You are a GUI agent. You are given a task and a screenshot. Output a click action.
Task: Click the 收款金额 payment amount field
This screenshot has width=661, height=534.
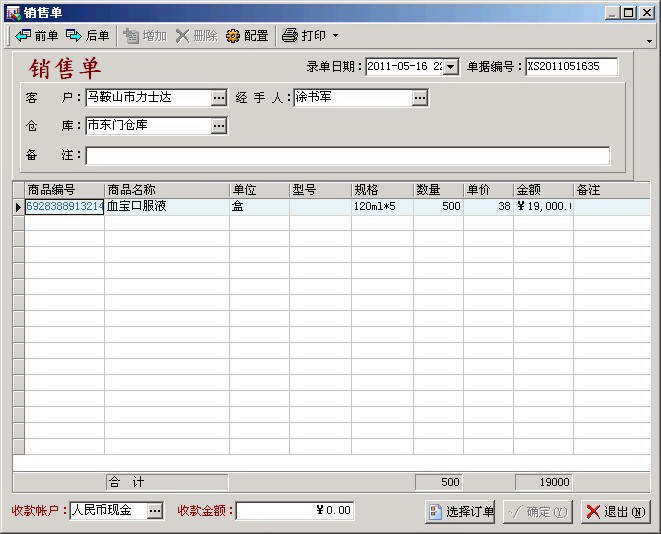click(295, 511)
